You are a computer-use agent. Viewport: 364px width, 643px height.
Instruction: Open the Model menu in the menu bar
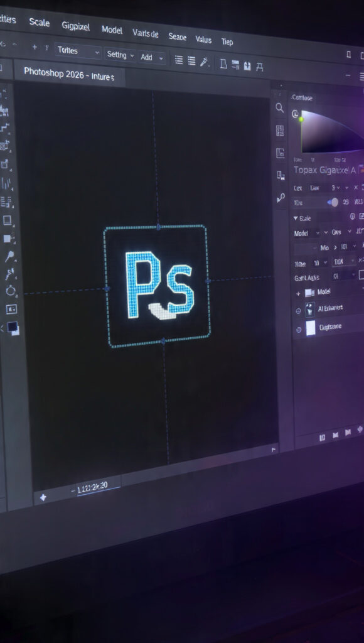click(112, 30)
